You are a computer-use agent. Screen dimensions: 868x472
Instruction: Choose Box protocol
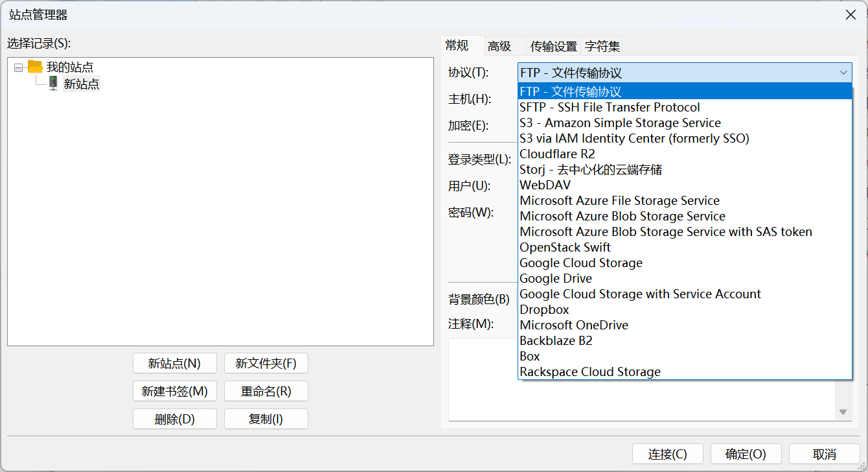(685, 356)
